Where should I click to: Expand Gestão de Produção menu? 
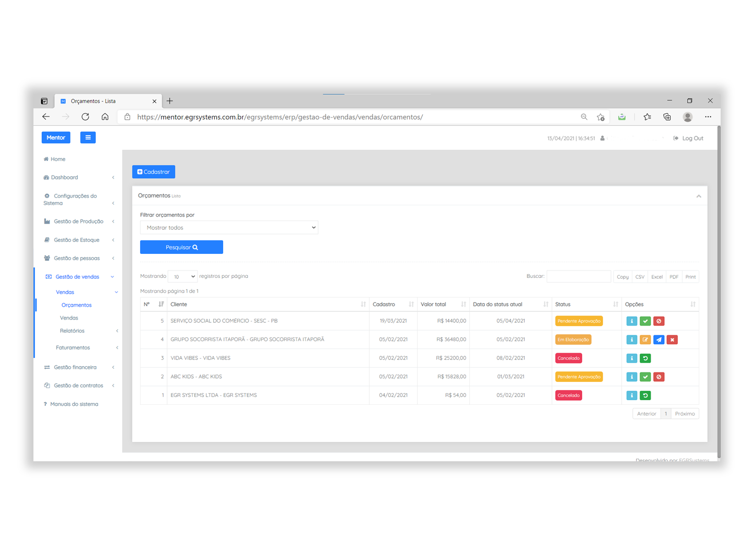click(x=78, y=221)
